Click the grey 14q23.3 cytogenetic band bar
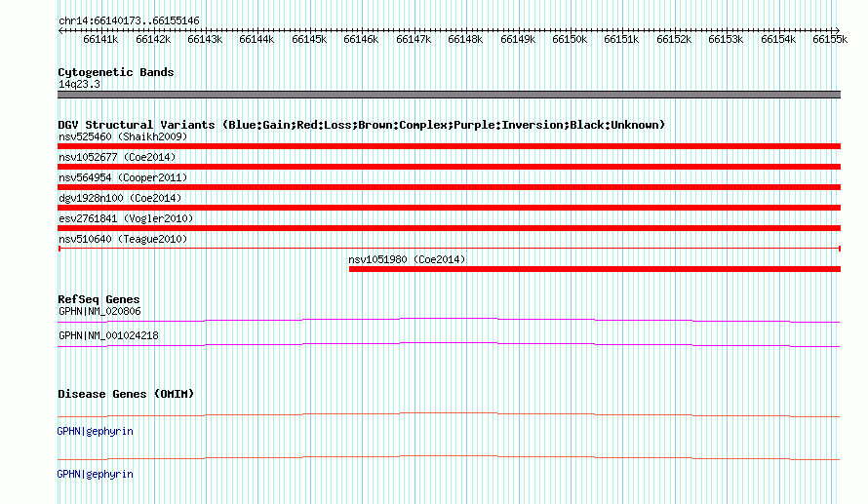868x504 pixels. coord(449,95)
